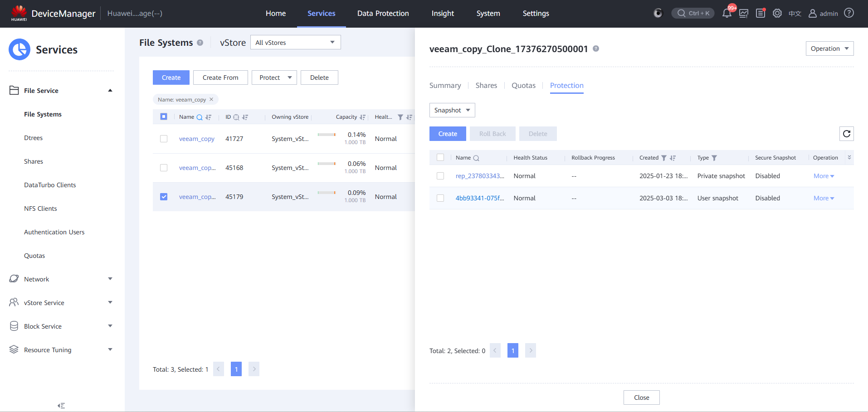Screen dimensions: 868x412
Task: Click the search icon in snapshot Name column
Action: (x=476, y=158)
